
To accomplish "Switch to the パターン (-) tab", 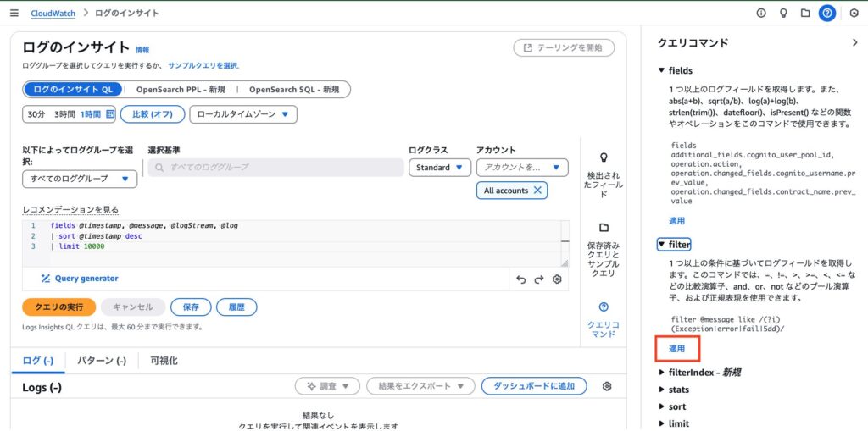I will [102, 361].
